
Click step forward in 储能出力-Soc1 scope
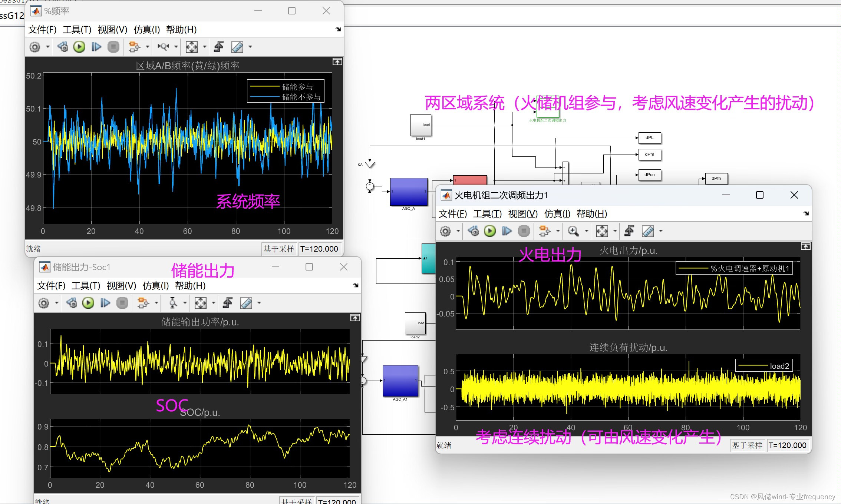[105, 303]
